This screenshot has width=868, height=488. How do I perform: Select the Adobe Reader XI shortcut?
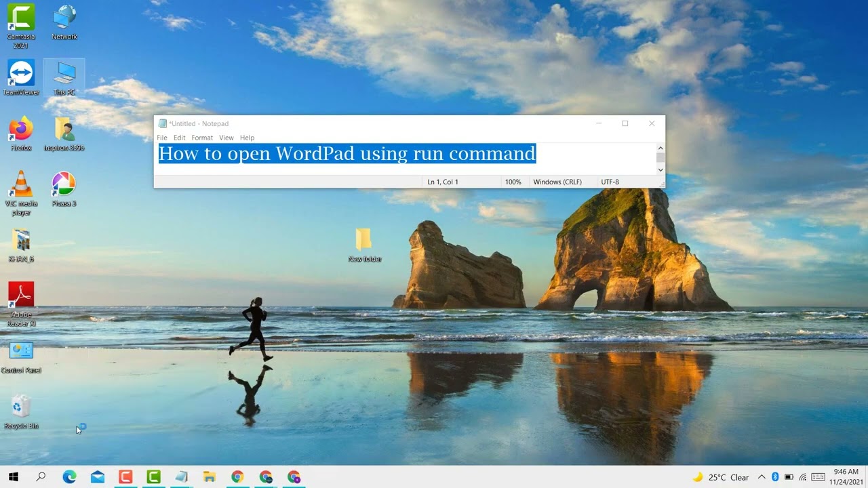click(21, 304)
